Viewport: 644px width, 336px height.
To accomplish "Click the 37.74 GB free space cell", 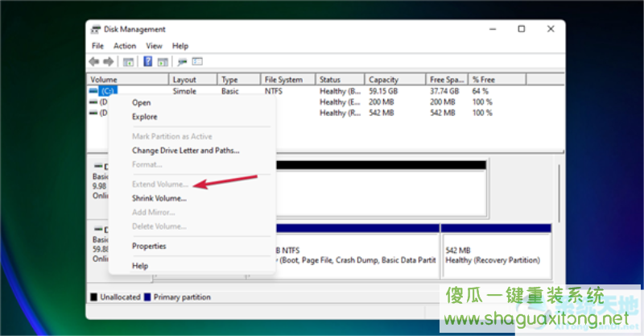I will [x=444, y=91].
